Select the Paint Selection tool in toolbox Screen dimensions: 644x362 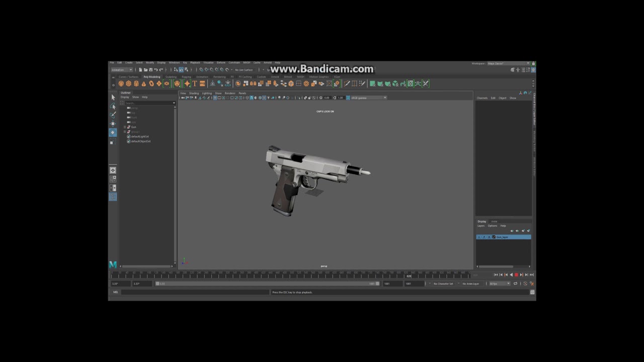click(113, 115)
